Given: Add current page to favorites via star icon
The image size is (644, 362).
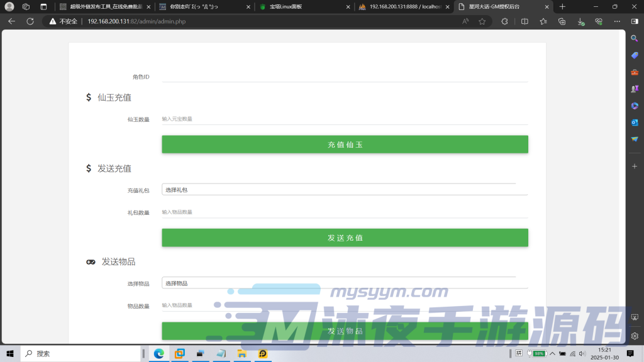Looking at the screenshot, I should click(x=481, y=21).
